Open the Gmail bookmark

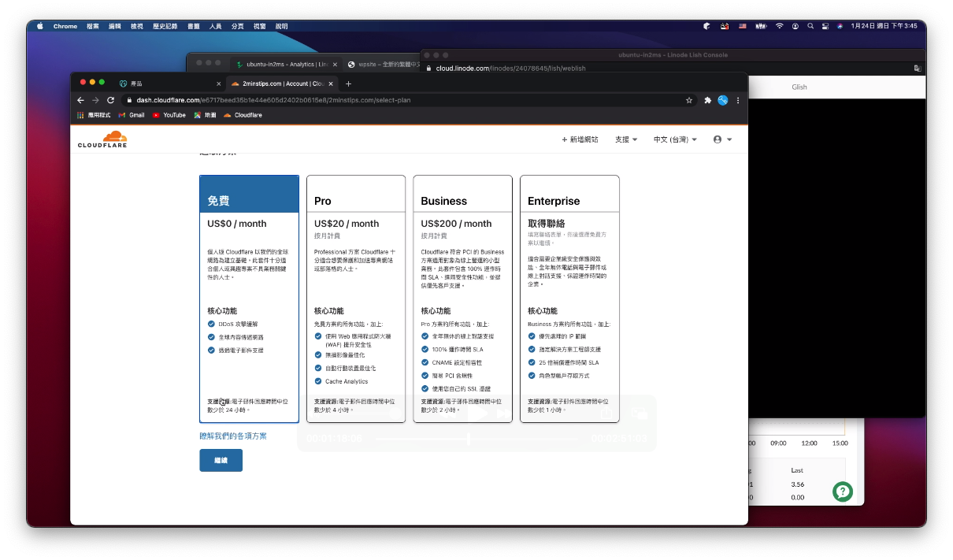click(x=132, y=115)
